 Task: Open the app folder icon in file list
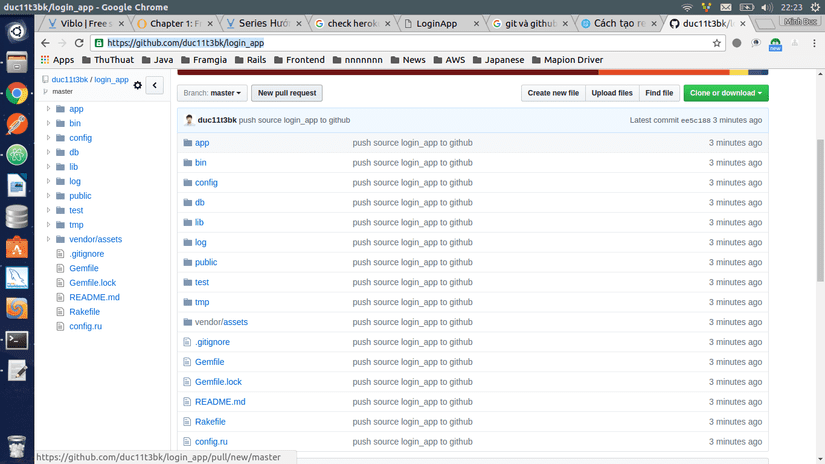[187, 143]
